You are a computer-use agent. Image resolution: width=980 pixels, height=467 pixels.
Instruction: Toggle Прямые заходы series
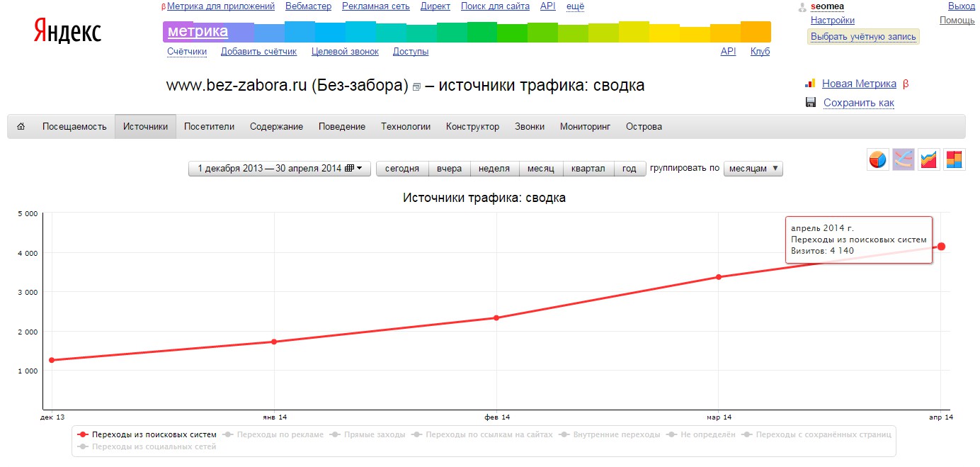pos(368,434)
